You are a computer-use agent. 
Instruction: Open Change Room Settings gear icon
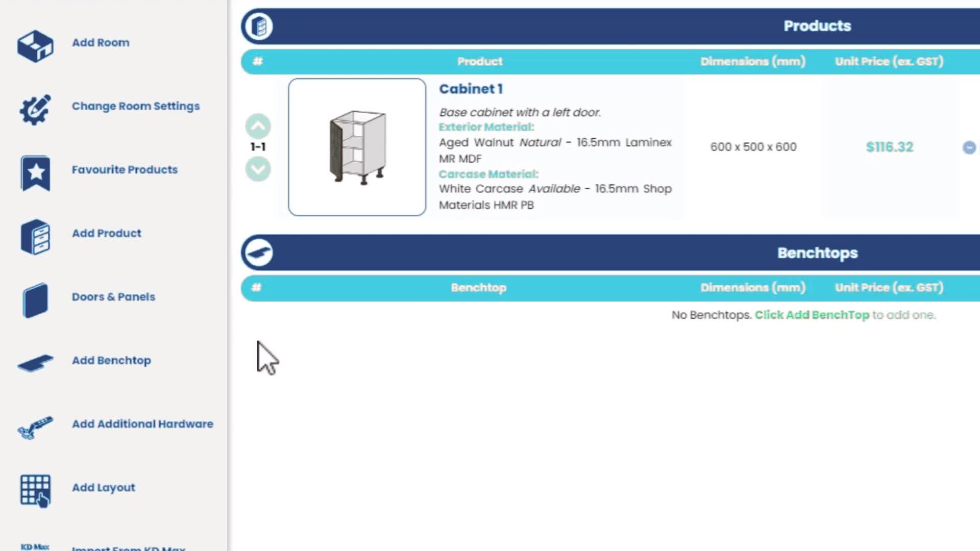[35, 109]
